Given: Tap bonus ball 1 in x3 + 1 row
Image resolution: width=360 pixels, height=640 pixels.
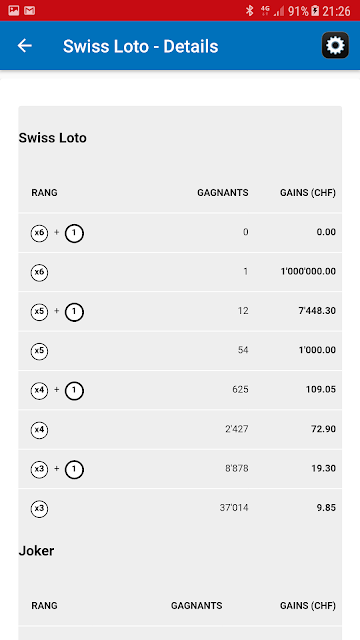Looking at the screenshot, I should (x=74, y=469).
